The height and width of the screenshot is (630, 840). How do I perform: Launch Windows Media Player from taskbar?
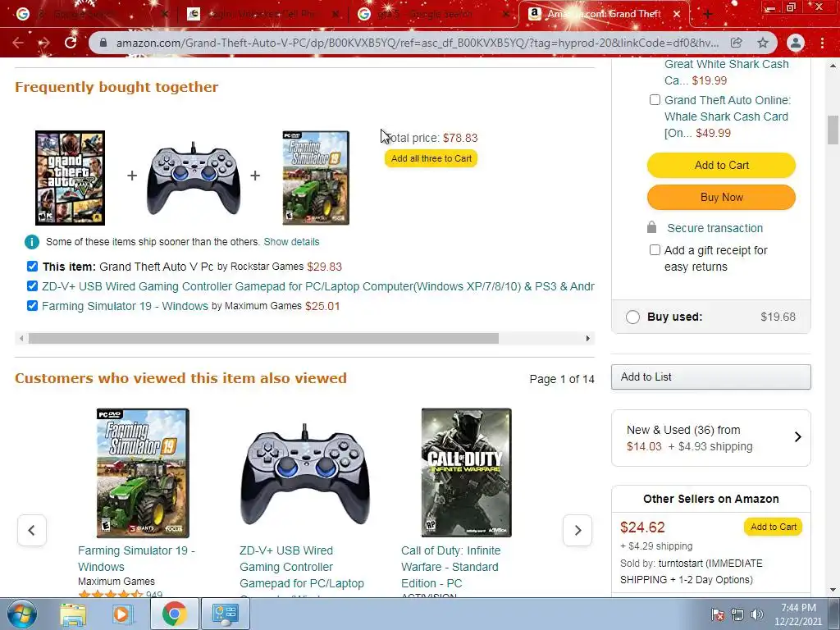[x=123, y=614]
